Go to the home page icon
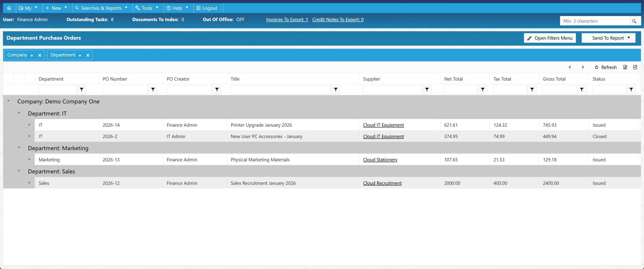 [9, 8]
